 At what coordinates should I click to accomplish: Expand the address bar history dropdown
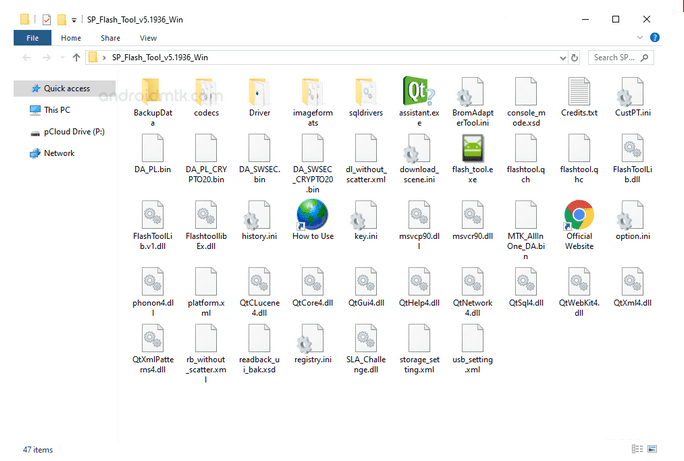(563, 58)
